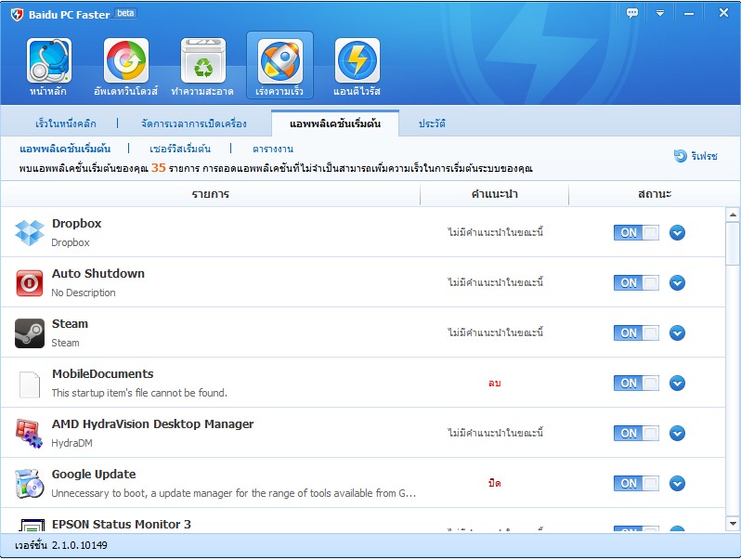Open AMD HydraVision row dropdown arrow
Screen dimensions: 741x560
pyautogui.click(x=677, y=433)
